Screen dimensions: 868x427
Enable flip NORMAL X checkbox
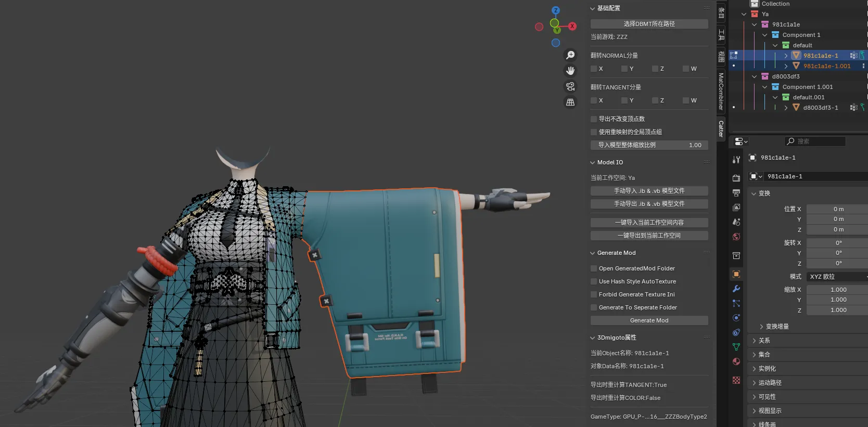click(594, 69)
